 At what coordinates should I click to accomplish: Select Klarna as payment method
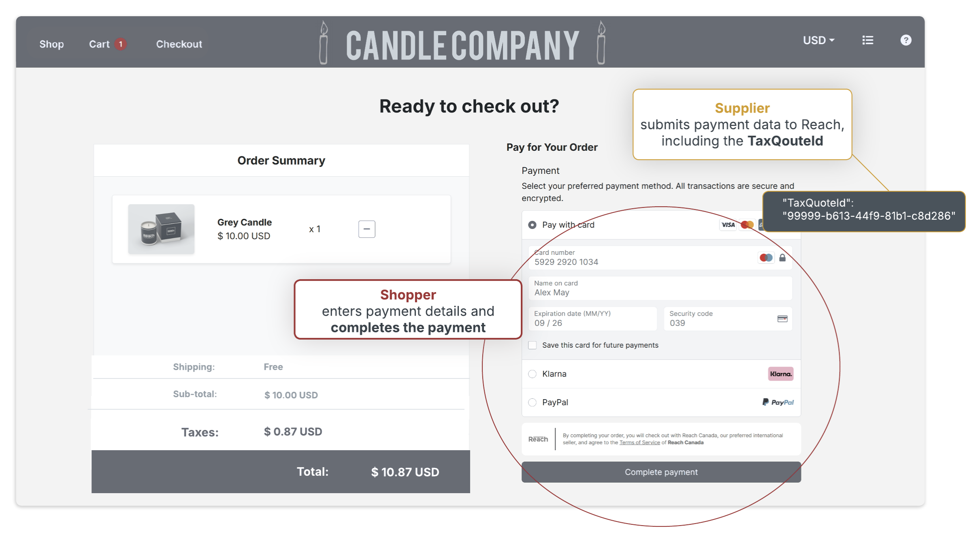point(532,374)
